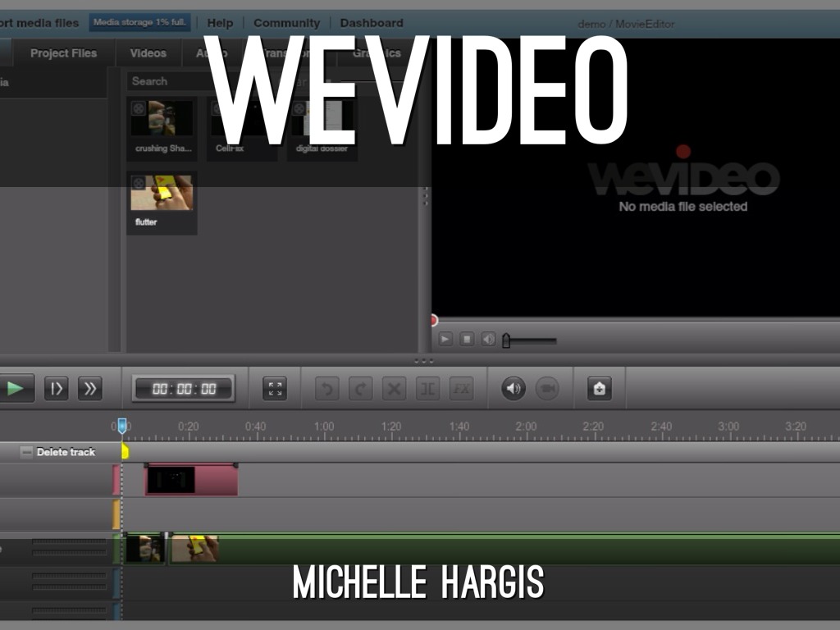Screen dimensions: 840x630
Task: Open the Videos tab
Action: pyautogui.click(x=148, y=53)
